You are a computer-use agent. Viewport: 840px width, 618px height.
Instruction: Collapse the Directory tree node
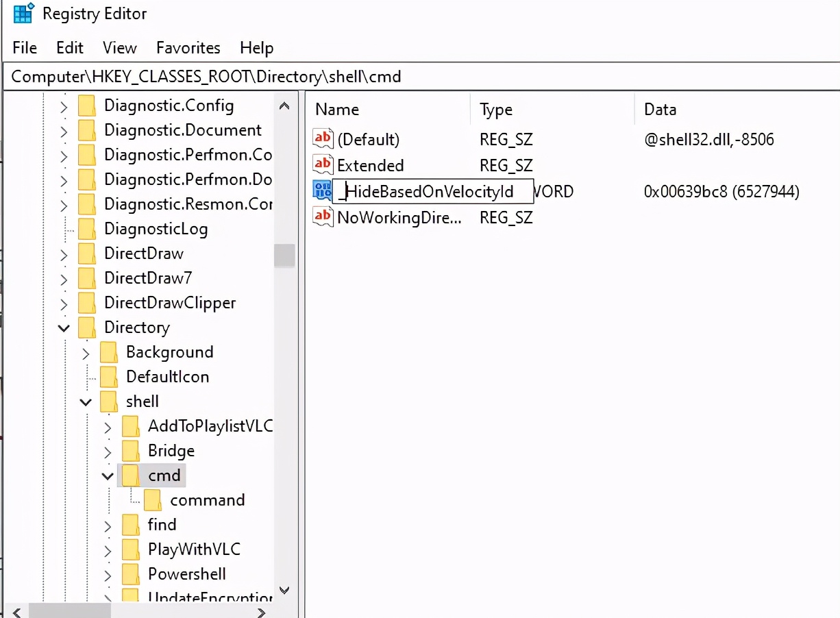(64, 327)
